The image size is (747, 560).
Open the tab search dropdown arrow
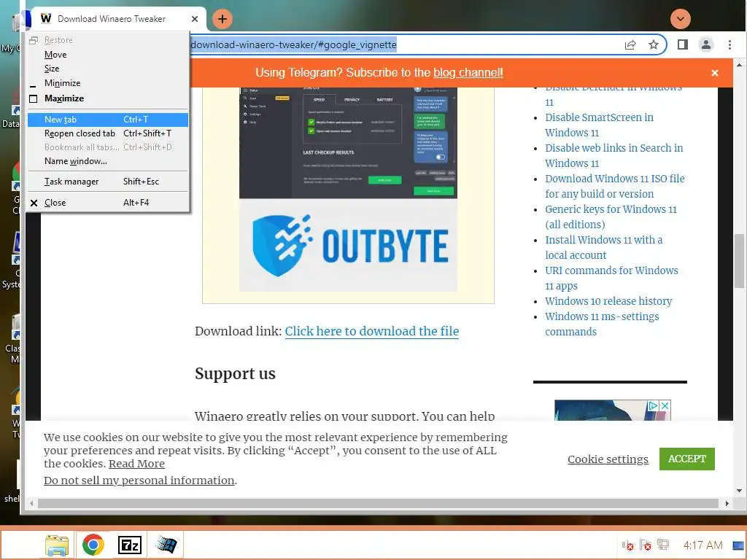(681, 19)
